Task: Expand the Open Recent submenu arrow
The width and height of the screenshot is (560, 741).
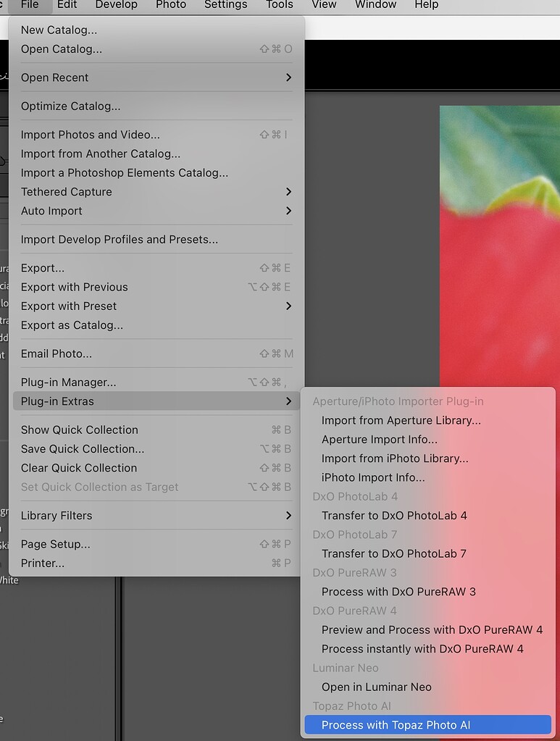Action: [x=288, y=78]
